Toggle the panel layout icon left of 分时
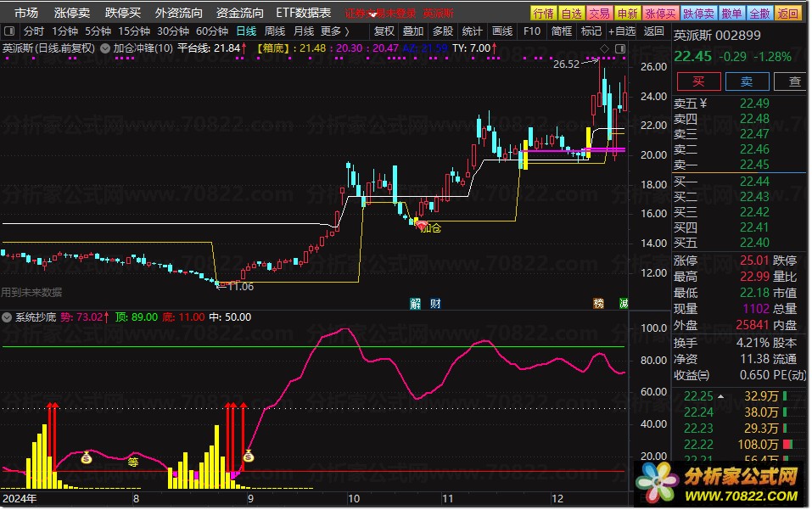Viewport: 812px width, 510px height. pyautogui.click(x=8, y=31)
